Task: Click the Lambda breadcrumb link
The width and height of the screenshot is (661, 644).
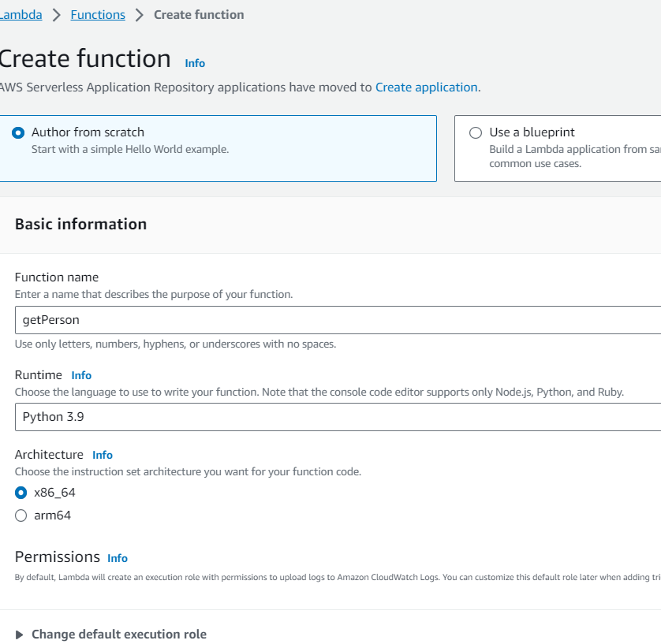Action: [21, 14]
